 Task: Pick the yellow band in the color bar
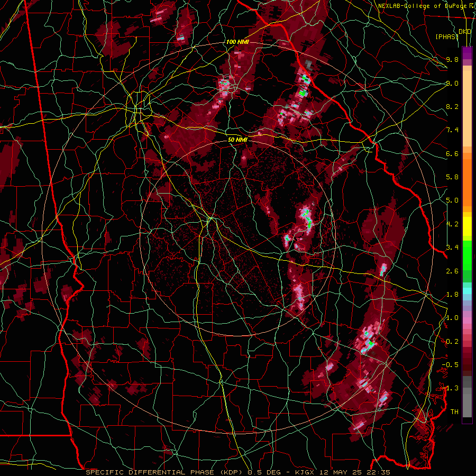(467, 226)
